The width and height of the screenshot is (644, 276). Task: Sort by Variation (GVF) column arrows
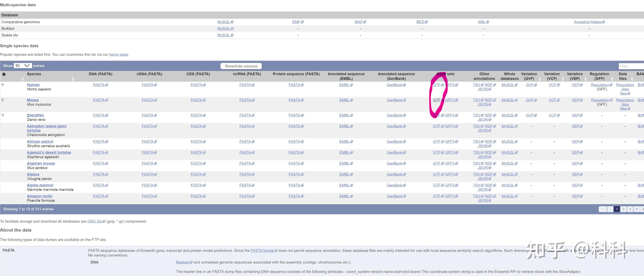(x=540, y=79)
